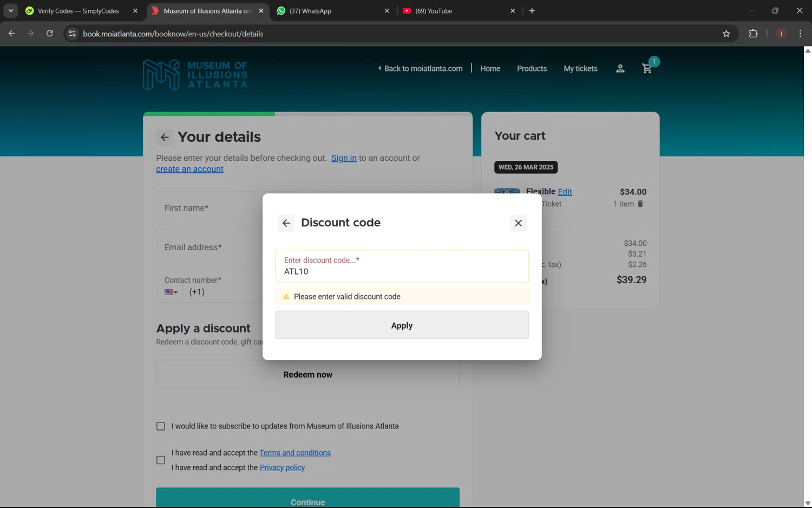The height and width of the screenshot is (508, 812).
Task: Click the Museum of Illusions Atlanta logo
Action: [x=195, y=75]
